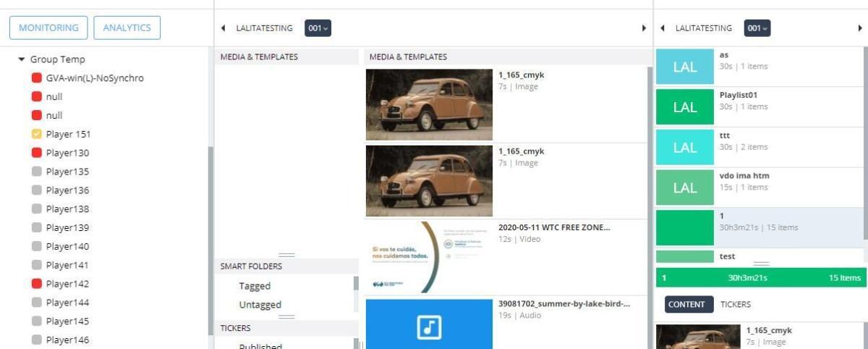Click the SMART FOLDERS section header
The image size is (868, 349).
[286, 266]
